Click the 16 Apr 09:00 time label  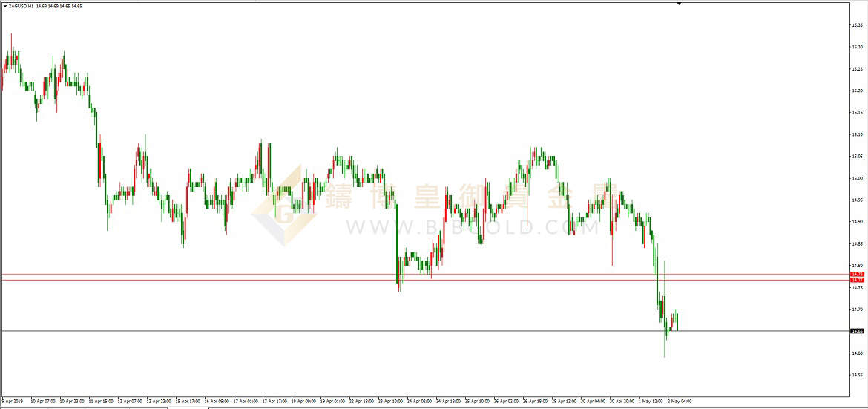coord(215,400)
